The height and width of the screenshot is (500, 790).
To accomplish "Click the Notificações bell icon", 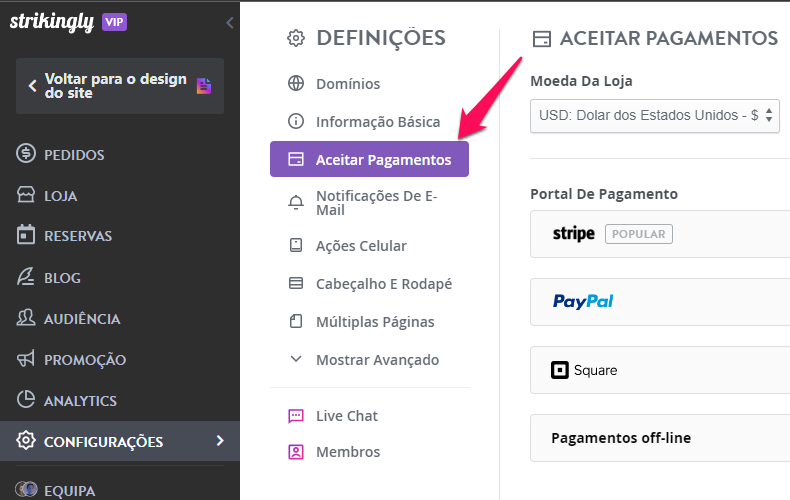I will [296, 202].
